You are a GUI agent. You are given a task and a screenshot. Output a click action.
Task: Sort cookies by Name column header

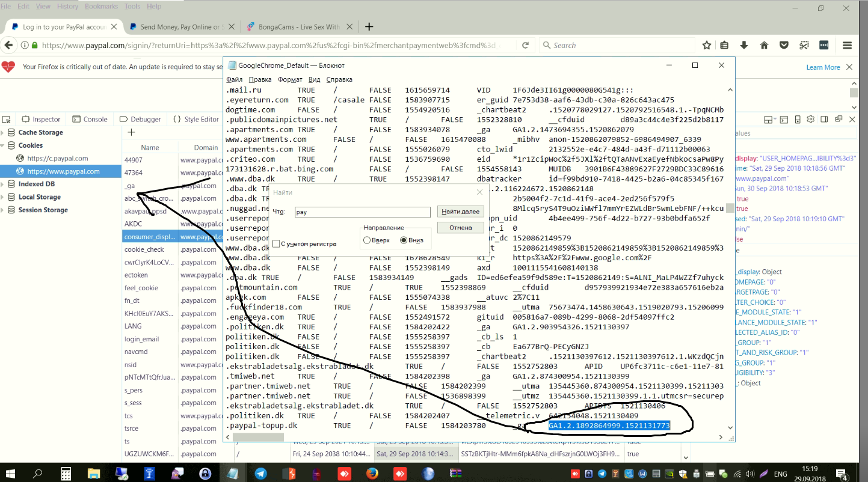point(150,147)
